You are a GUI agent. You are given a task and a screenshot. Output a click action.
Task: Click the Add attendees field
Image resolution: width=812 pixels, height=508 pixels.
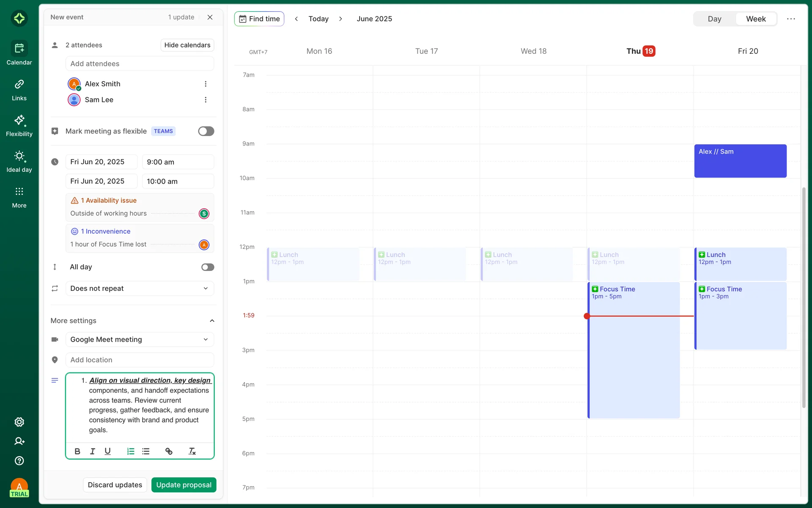[140, 63]
